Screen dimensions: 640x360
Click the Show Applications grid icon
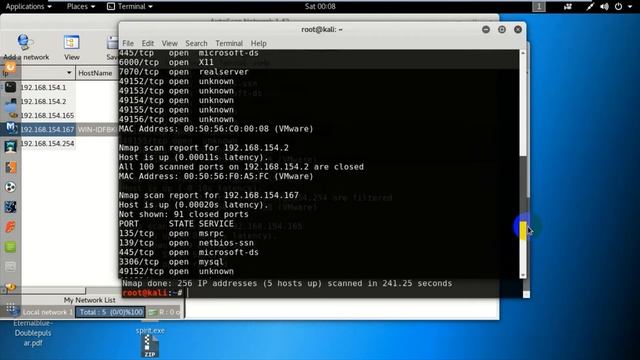pos(11,308)
